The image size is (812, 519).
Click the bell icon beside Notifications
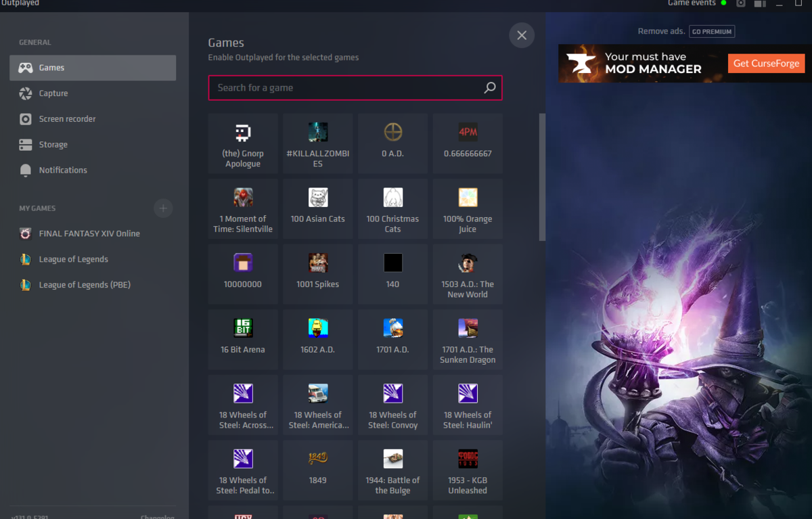click(x=26, y=171)
